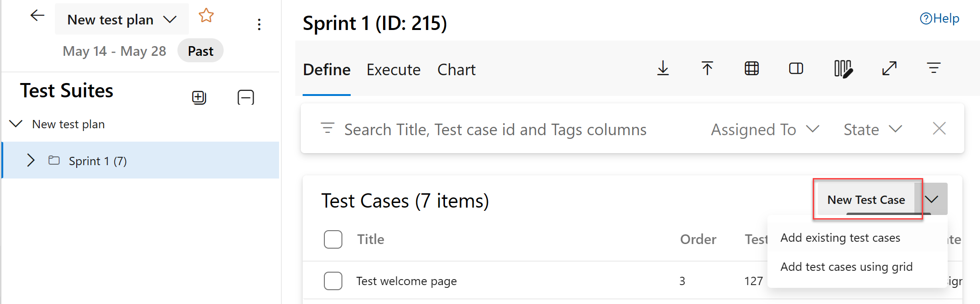Click the import test cases icon
Image resolution: width=980 pixels, height=304 pixels.
[x=707, y=68]
